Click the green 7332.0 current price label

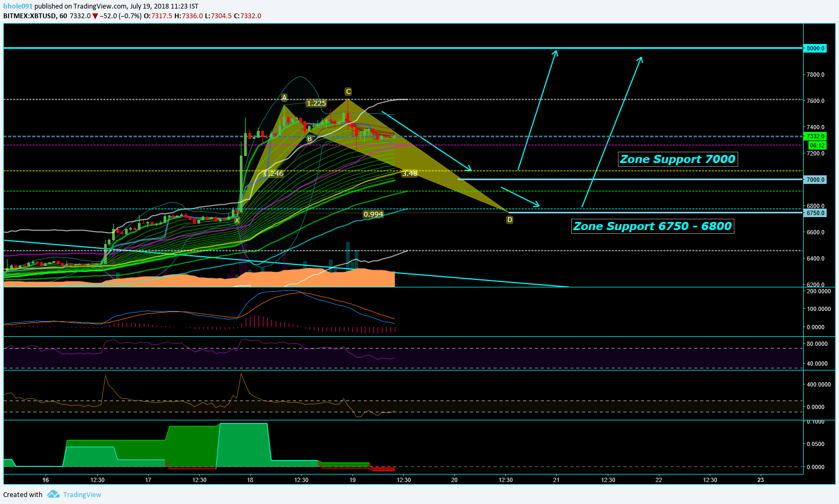[815, 136]
